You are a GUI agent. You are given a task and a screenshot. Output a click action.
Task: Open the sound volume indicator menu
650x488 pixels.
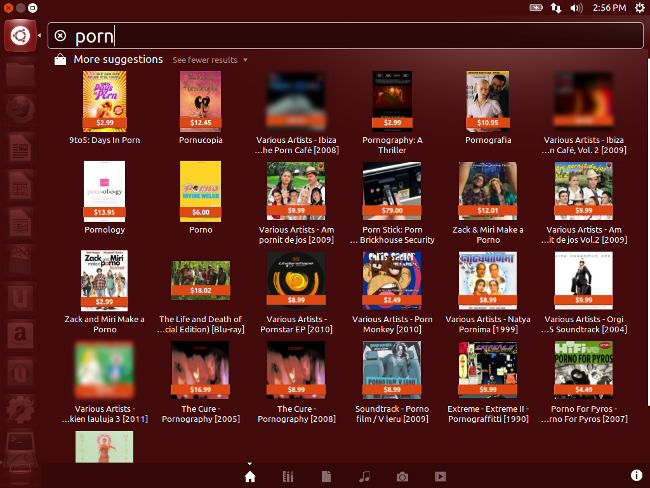point(576,7)
